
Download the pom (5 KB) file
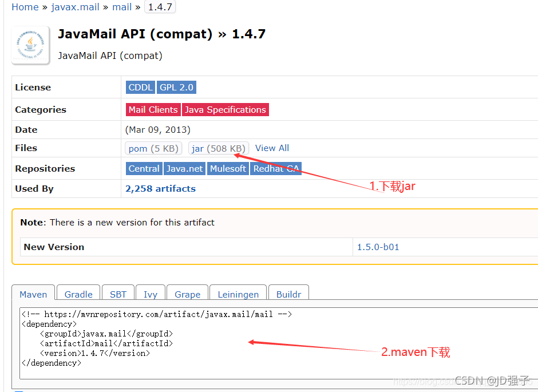[153, 148]
